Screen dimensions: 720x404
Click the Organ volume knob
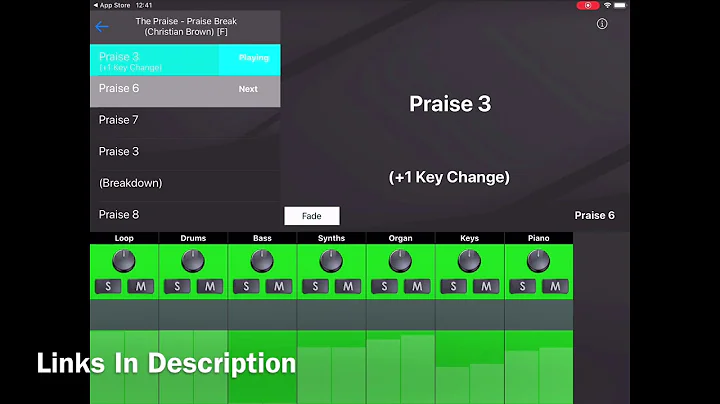coord(400,261)
